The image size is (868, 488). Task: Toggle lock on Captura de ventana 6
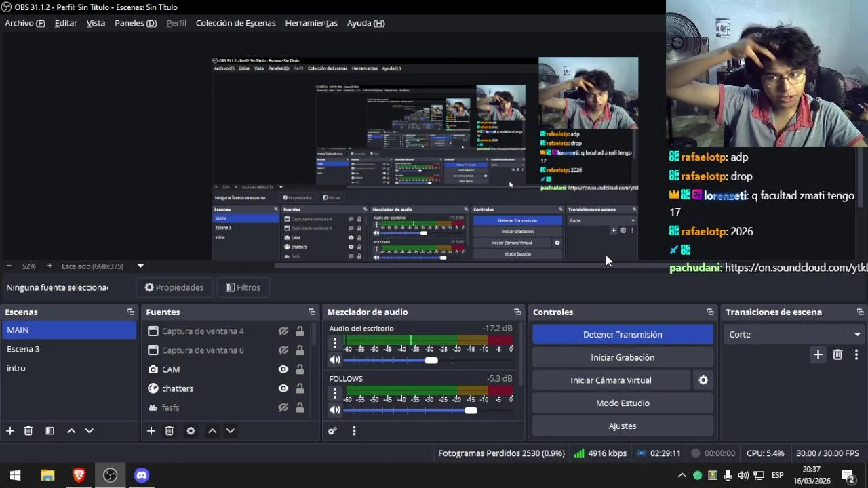300,350
